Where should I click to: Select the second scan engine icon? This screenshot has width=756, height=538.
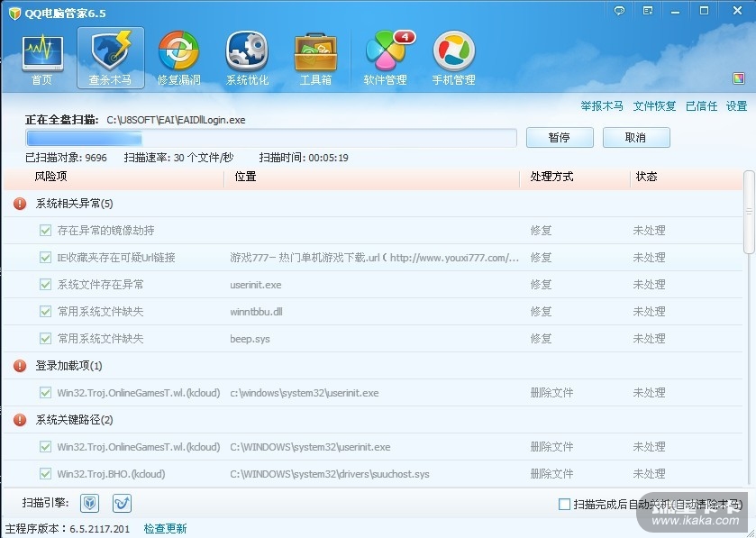click(122, 503)
